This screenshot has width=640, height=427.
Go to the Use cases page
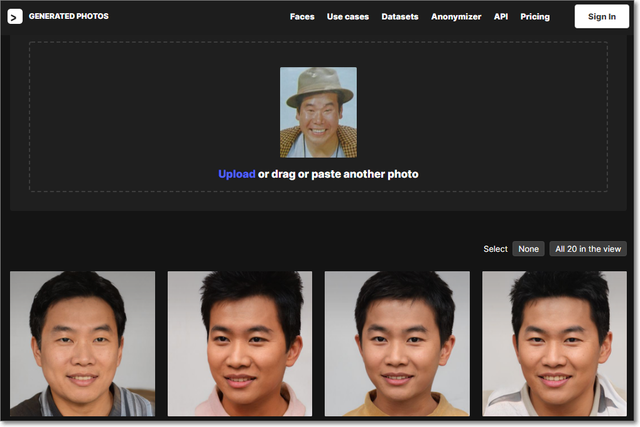tap(348, 17)
